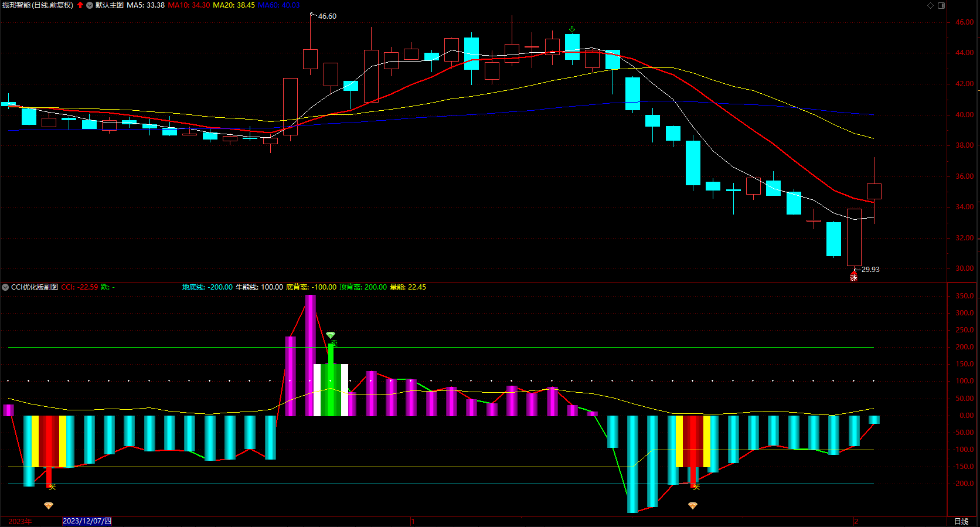Click the 29.93 low price label
This screenshot has width=980, height=527.
click(x=870, y=270)
